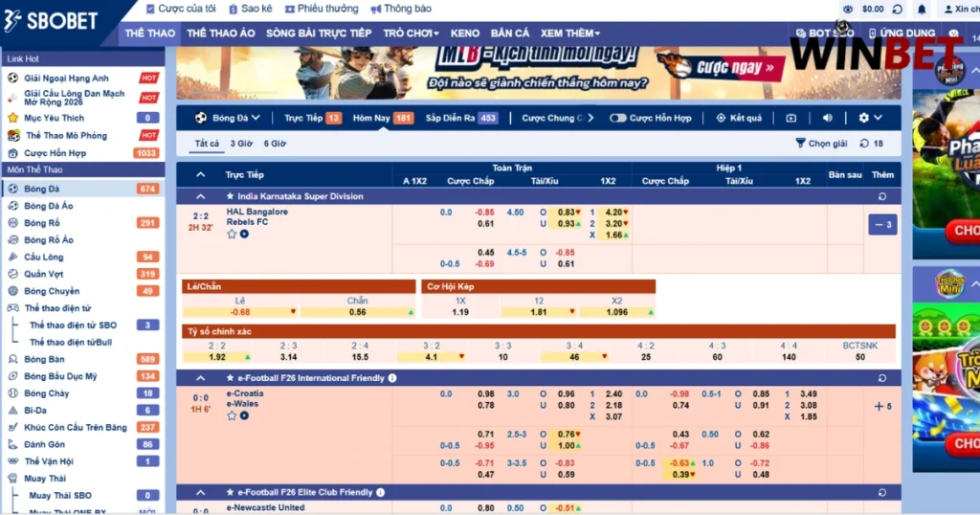Image resolution: width=980 pixels, height=515 pixels.
Task: Open Sao kê statement link
Action: point(250,9)
